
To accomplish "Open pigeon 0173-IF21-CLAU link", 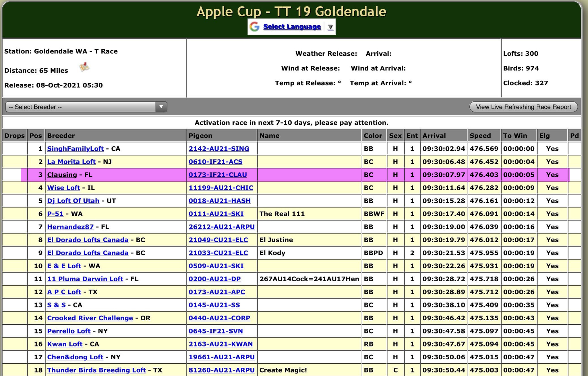I will (217, 175).
